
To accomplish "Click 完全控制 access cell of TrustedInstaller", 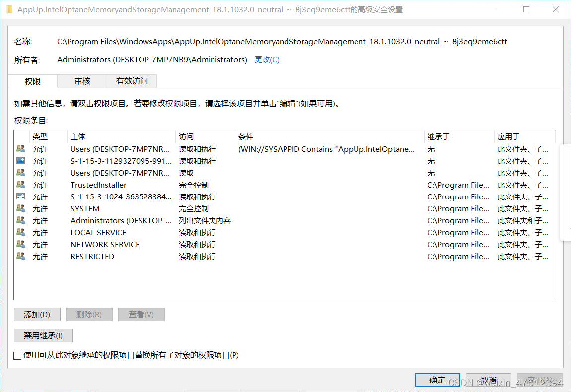I will [193, 185].
